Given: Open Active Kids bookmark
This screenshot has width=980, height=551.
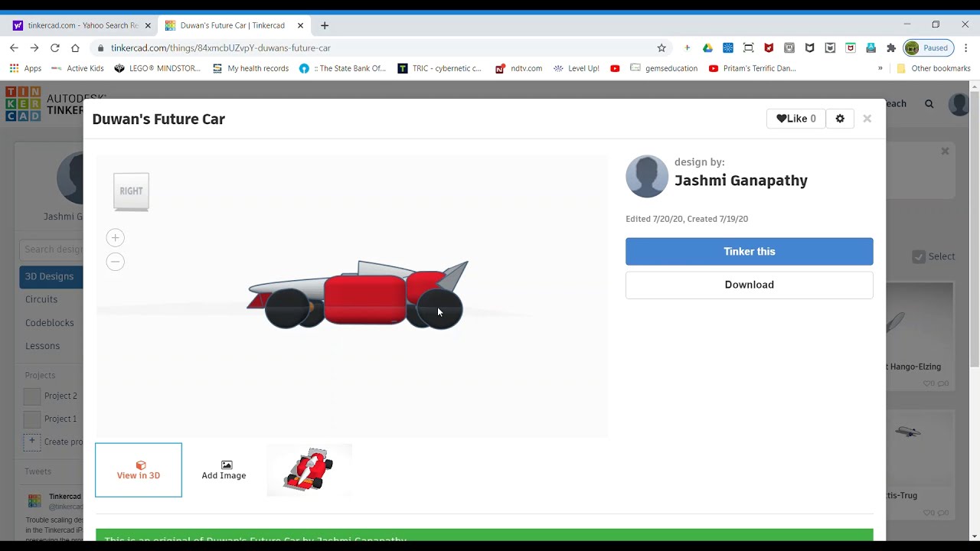Looking at the screenshot, I should point(77,68).
